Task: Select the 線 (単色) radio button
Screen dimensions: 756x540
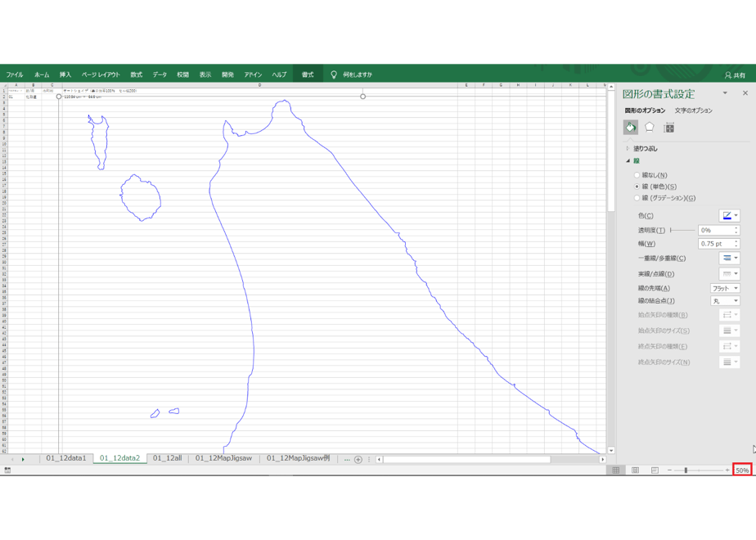Action: (637, 187)
